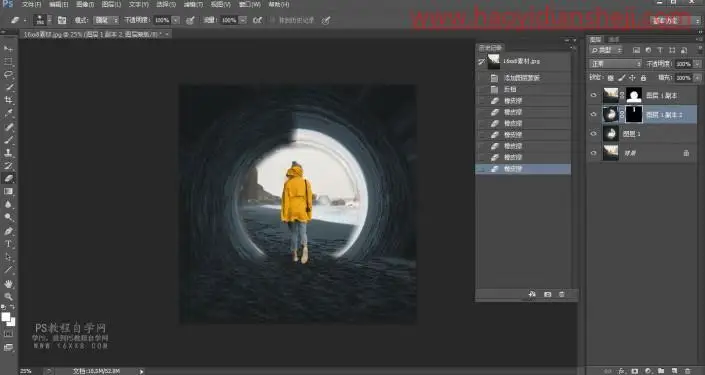The height and width of the screenshot is (375, 705).
Task: Select the Move tool
Action: (x=8, y=48)
